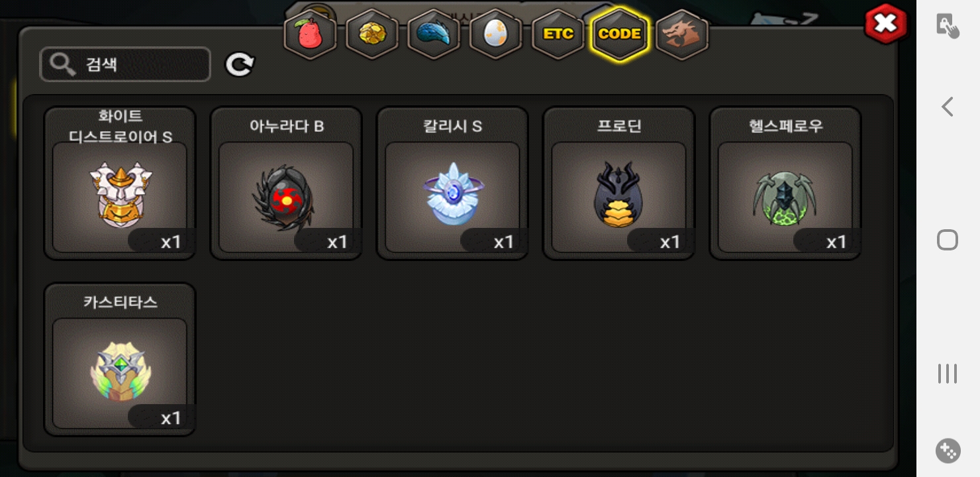Tap the Android back navigation arrow
This screenshot has height=477, width=980.
[x=948, y=107]
